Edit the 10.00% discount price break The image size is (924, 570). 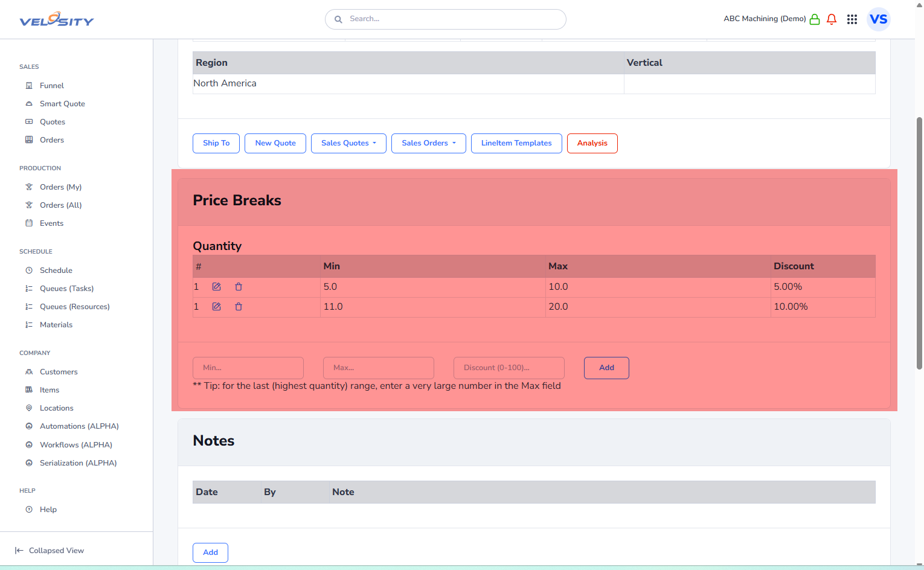pos(216,307)
